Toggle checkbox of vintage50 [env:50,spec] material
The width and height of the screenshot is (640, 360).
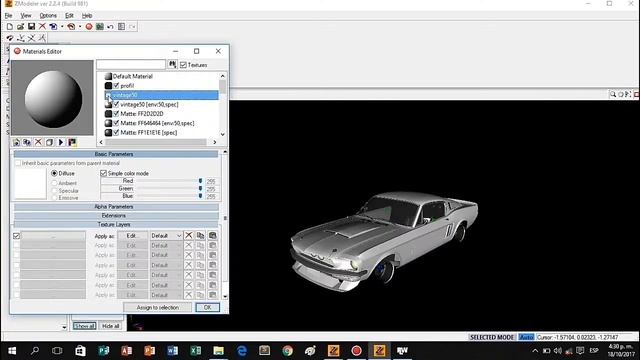click(116, 104)
